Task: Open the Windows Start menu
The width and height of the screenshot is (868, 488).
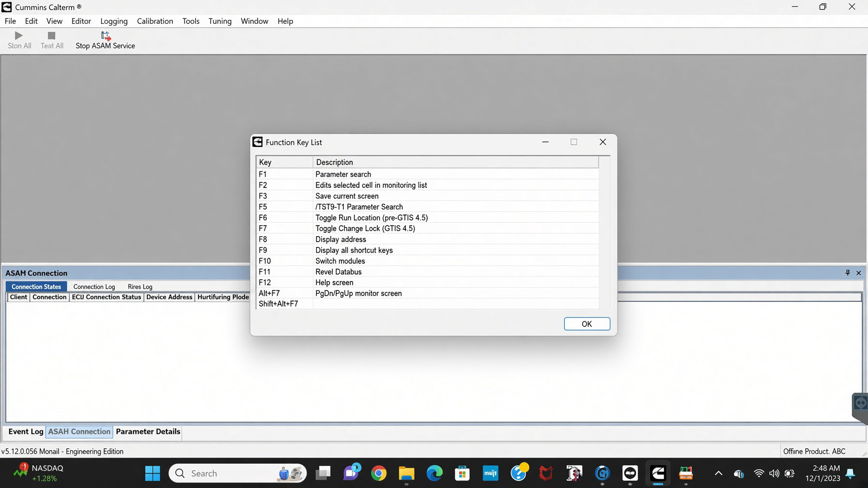Action: pyautogui.click(x=153, y=473)
